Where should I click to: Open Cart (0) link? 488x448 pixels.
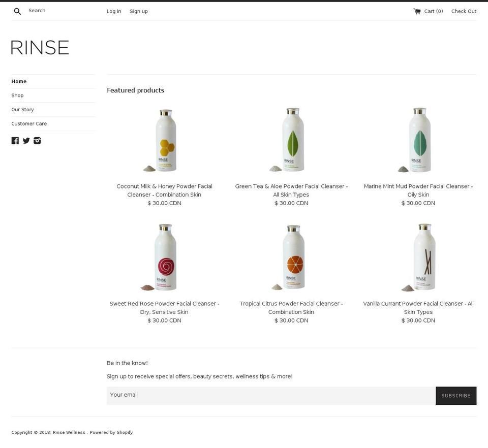[x=434, y=11]
